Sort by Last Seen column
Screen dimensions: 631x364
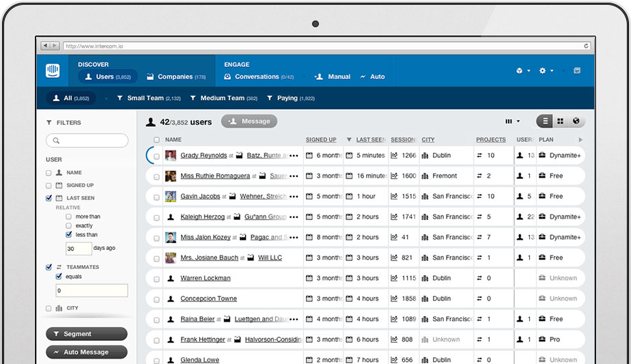point(371,140)
